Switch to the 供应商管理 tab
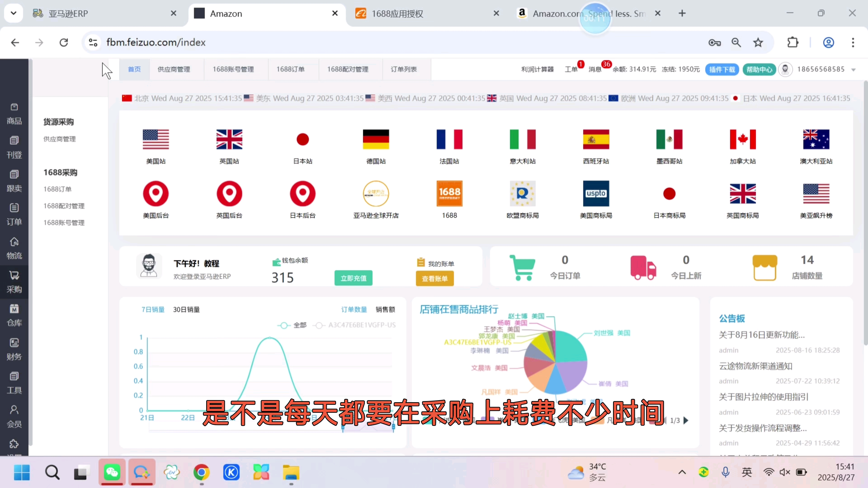Screen dimensions: 868x488 pyautogui.click(x=174, y=69)
